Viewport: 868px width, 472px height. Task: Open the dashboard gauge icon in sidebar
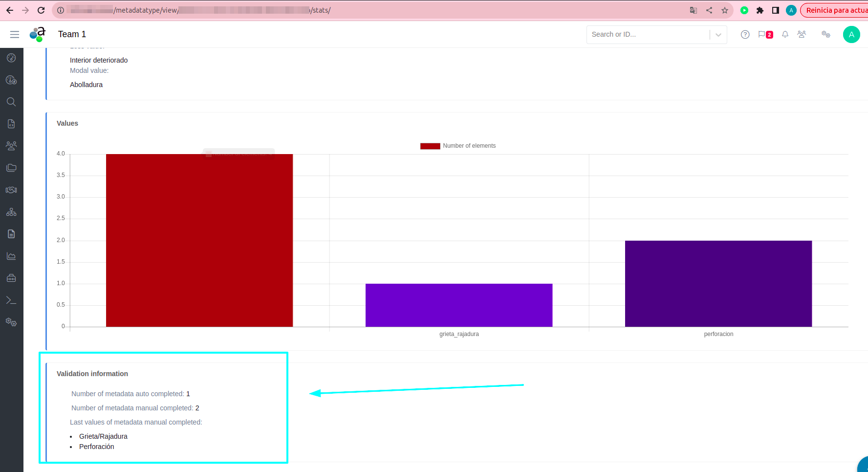(11, 58)
